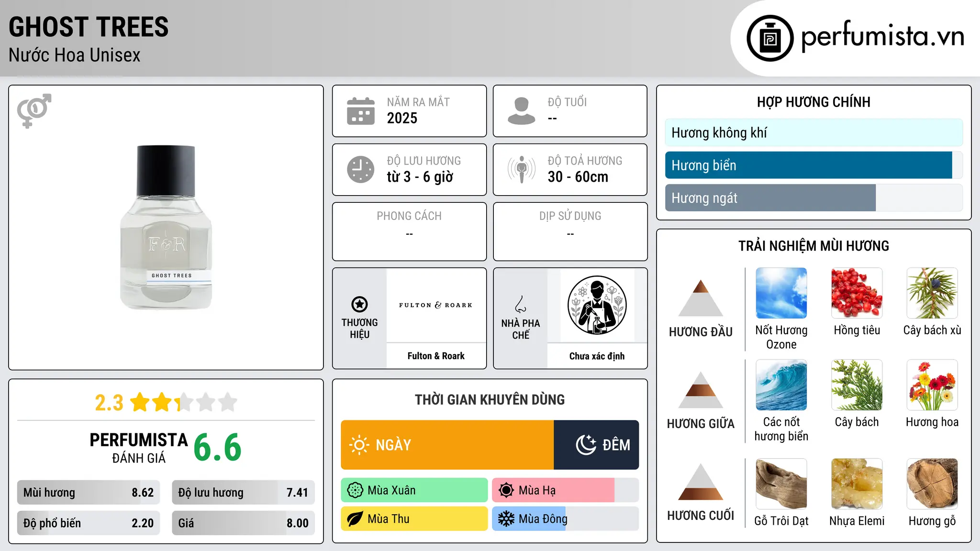Click the snowflake icon beside Mùa Đông
Viewport: 980px width, 551px height.
506,519
